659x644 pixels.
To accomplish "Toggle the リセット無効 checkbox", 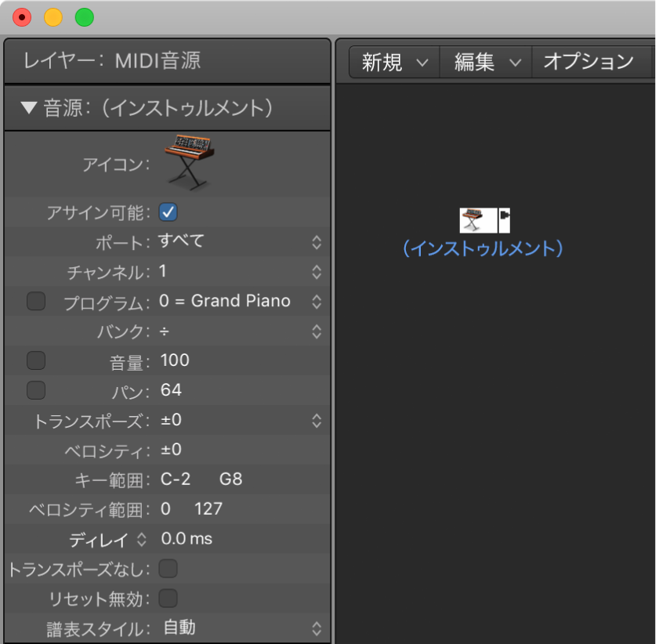I will 168,599.
